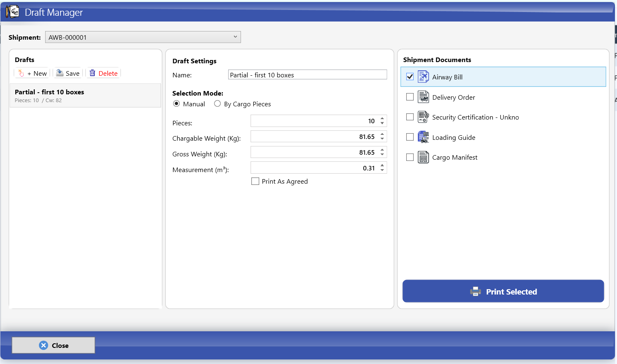Check the Loading Guide checkbox
This screenshot has width=617, height=364.
tap(410, 137)
